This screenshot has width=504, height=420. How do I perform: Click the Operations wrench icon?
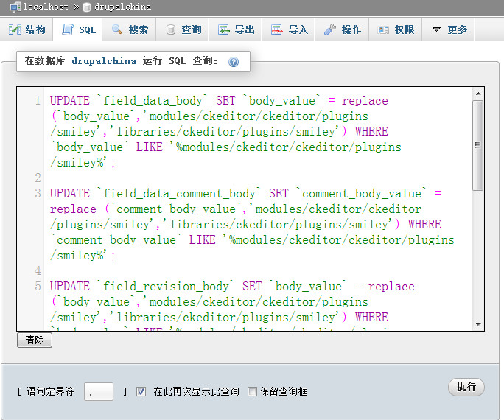pyautogui.click(x=330, y=29)
